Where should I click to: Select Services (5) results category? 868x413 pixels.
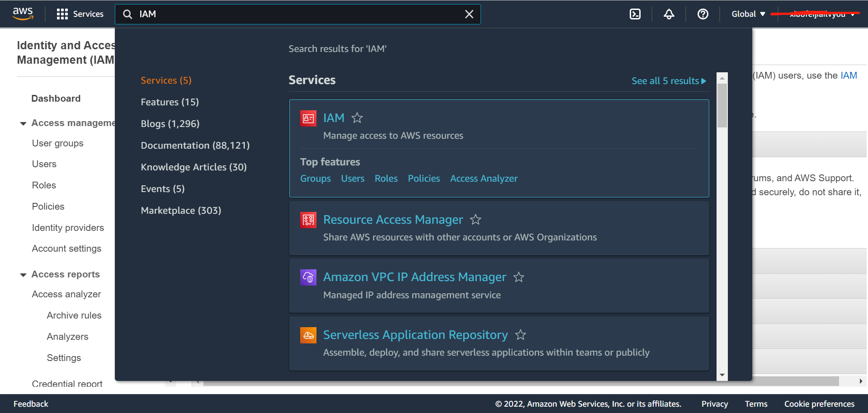point(166,80)
